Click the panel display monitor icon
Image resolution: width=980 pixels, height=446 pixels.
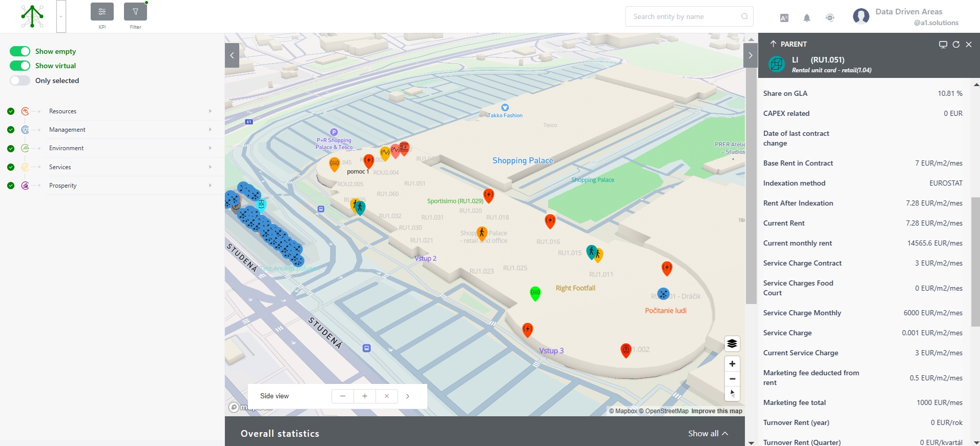click(943, 45)
